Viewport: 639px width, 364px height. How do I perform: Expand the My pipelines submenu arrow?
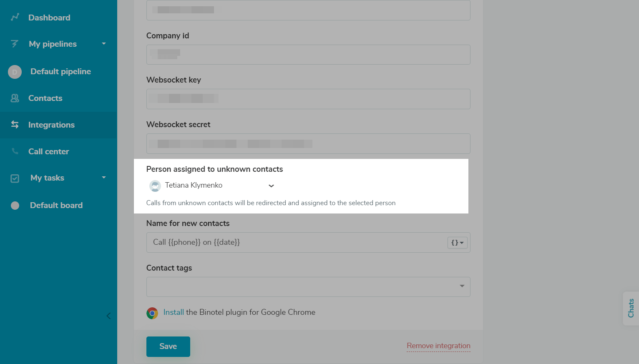(x=104, y=44)
